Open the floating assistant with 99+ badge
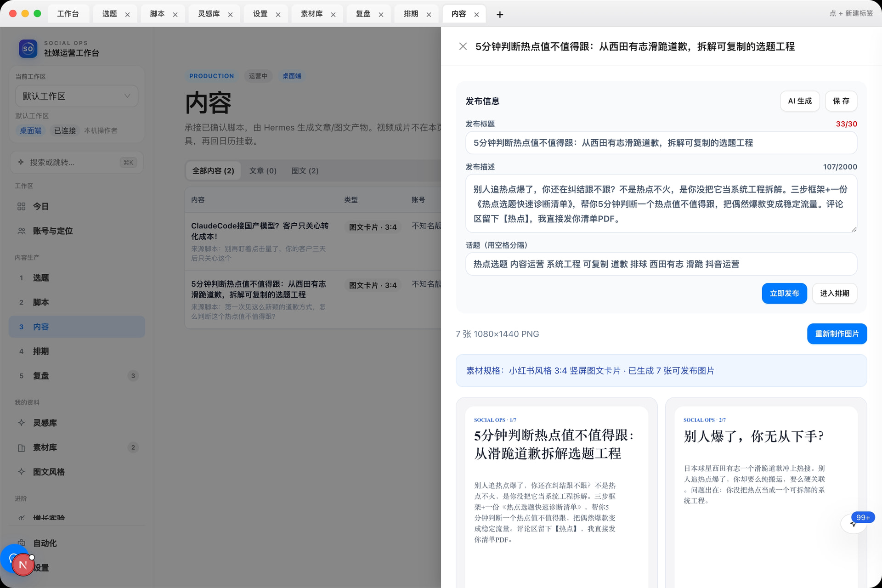882x588 pixels. click(854, 523)
